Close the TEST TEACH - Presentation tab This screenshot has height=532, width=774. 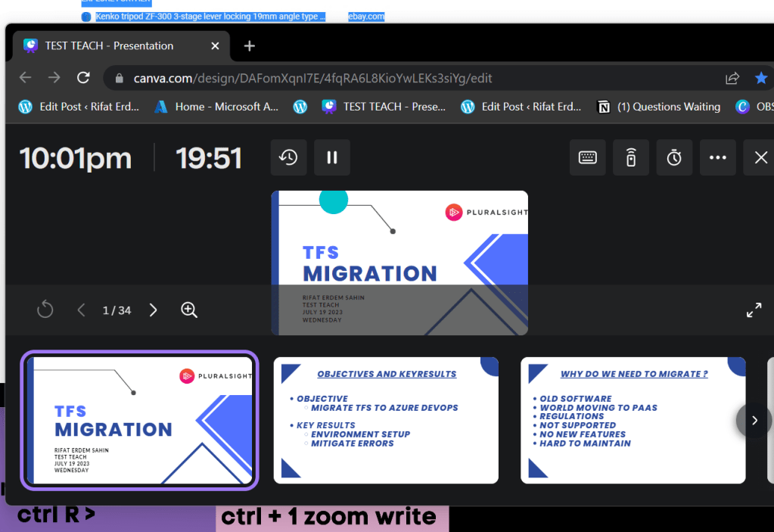coord(215,46)
